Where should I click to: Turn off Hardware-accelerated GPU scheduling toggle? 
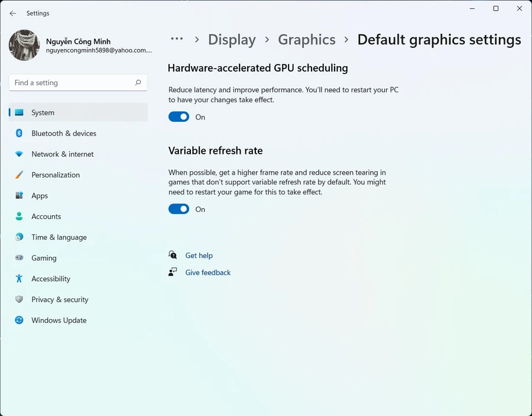(179, 117)
